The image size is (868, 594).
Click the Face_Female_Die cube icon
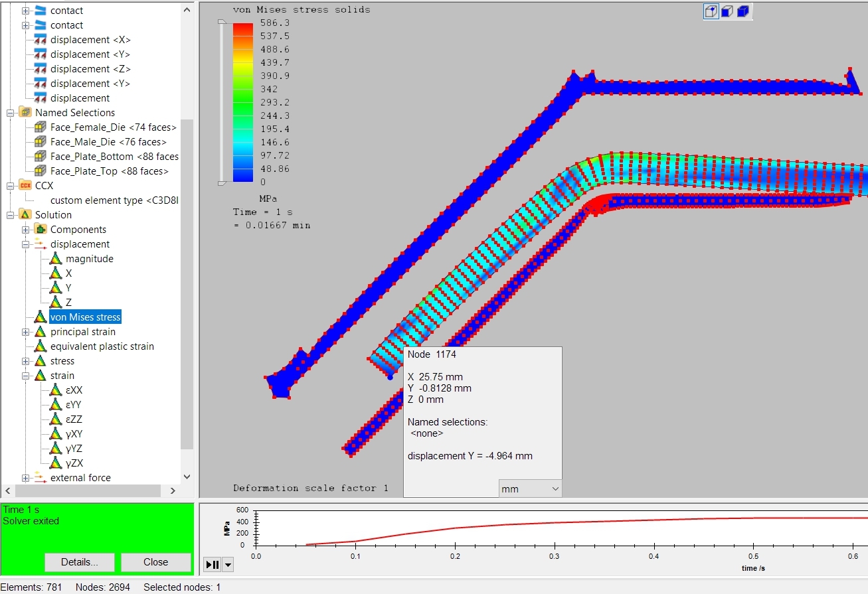point(41,127)
